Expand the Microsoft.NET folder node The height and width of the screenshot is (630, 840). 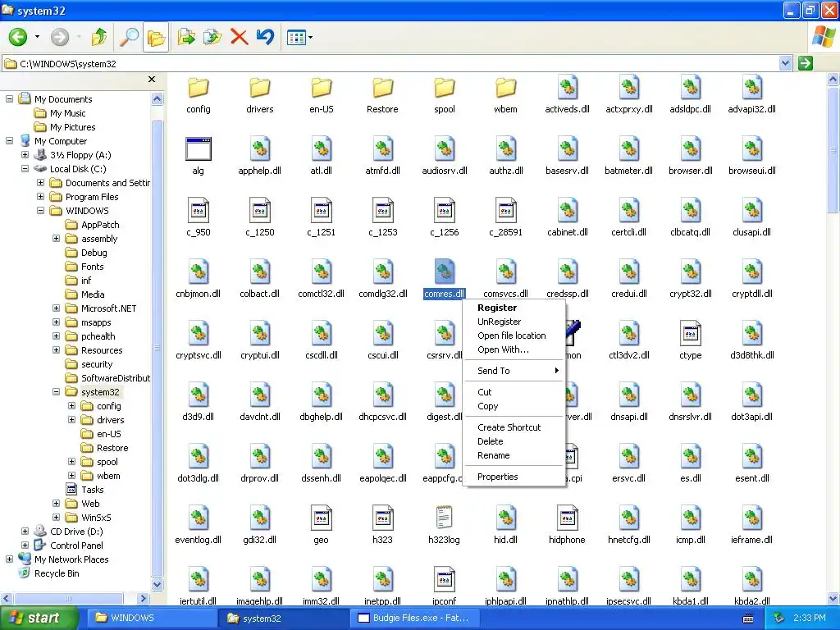(x=56, y=308)
